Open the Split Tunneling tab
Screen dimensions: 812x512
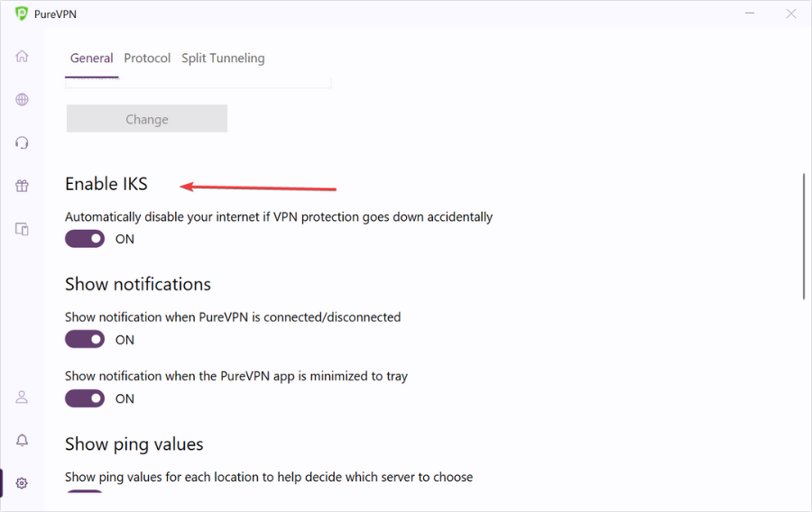pos(223,59)
